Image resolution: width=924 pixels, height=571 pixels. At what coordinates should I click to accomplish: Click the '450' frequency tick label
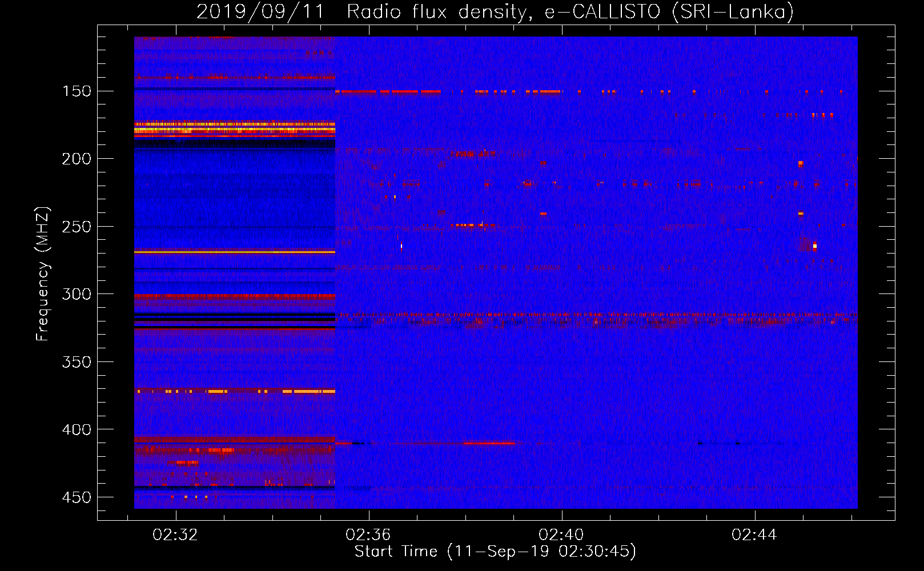77,497
